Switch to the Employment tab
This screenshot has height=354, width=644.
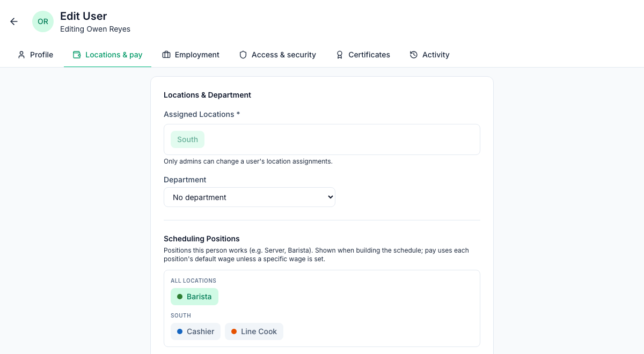click(x=191, y=55)
